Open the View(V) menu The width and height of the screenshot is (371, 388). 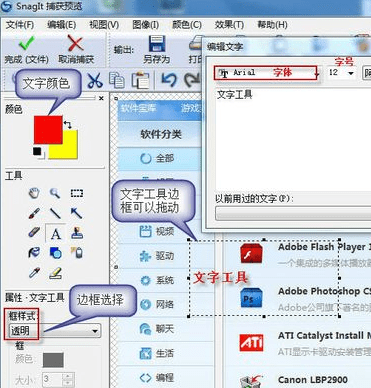coord(104,24)
